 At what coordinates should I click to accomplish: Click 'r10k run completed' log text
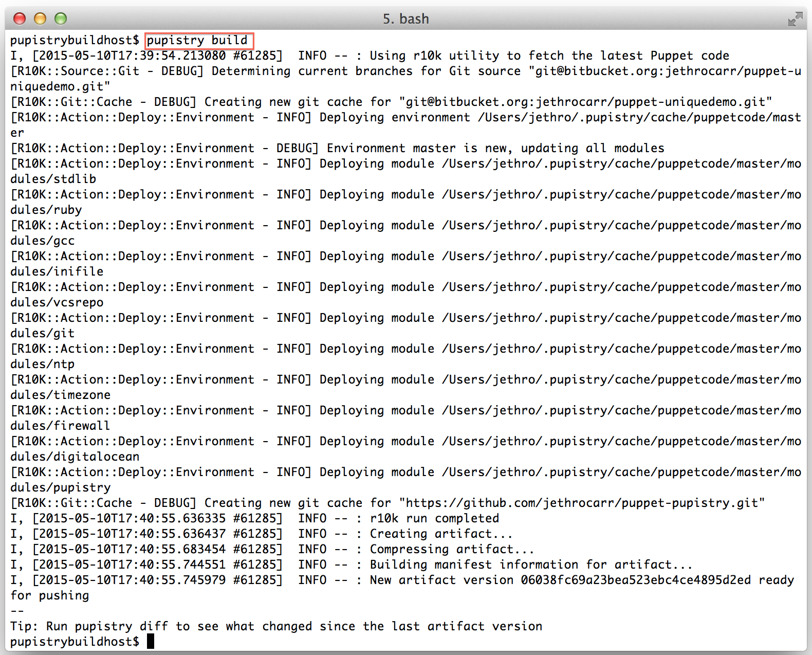[434, 518]
